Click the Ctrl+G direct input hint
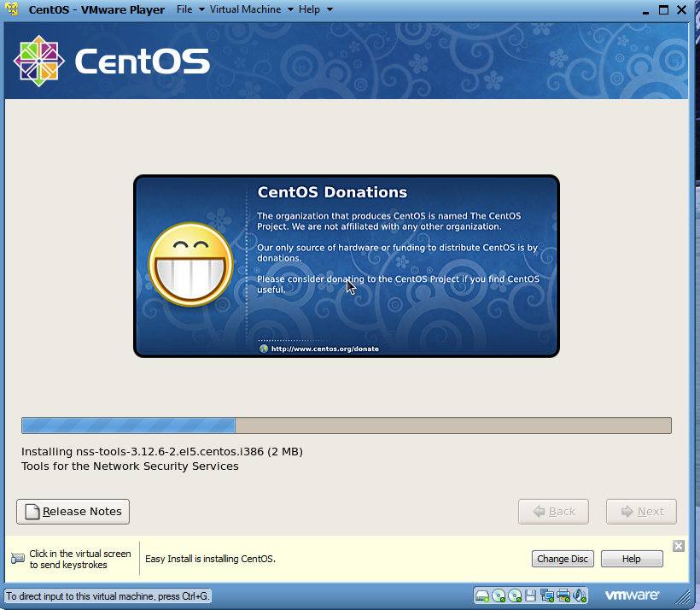This screenshot has height=610, width=700. (108, 596)
